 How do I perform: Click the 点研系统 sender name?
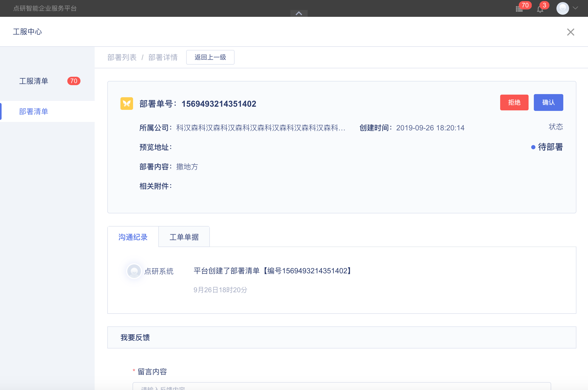[159, 271]
